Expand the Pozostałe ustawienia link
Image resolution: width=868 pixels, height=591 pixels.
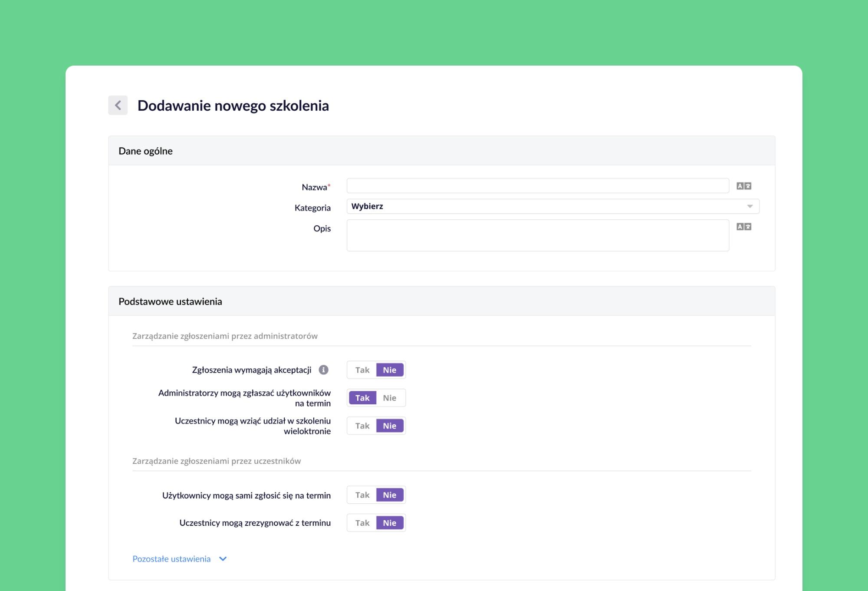pos(171,559)
